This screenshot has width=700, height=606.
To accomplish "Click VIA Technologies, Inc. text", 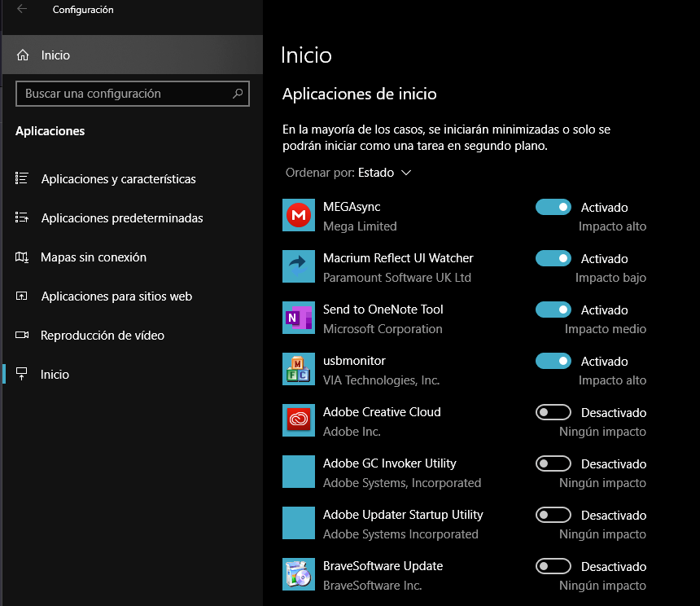I will tap(381, 380).
